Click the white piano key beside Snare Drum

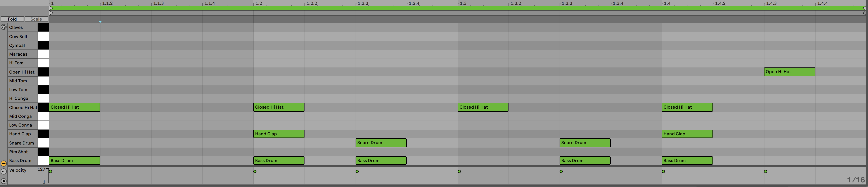tap(43, 143)
